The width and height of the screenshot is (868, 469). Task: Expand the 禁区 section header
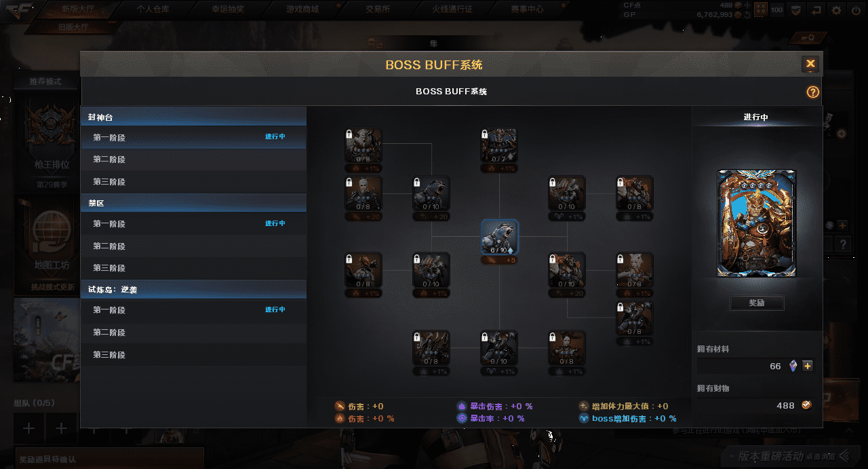(193, 203)
